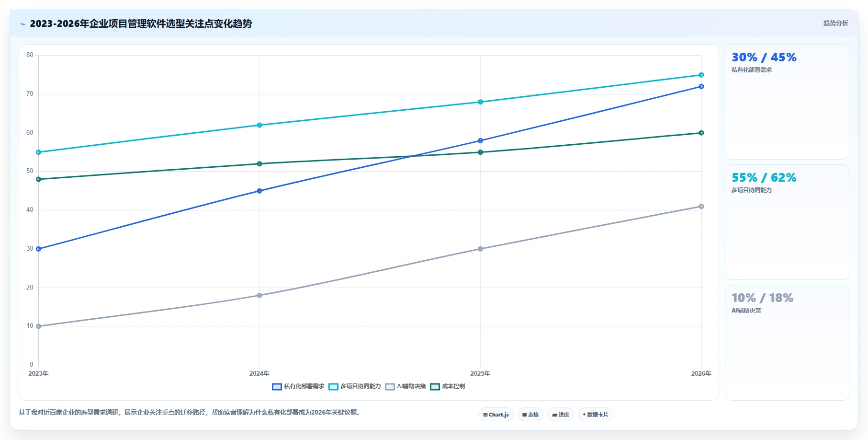
Task: Click the 趋势分析 label in the header
Action: (x=835, y=23)
